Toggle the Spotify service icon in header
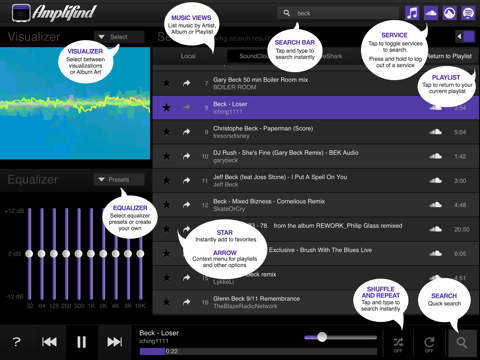480x360 pixels. (468, 13)
